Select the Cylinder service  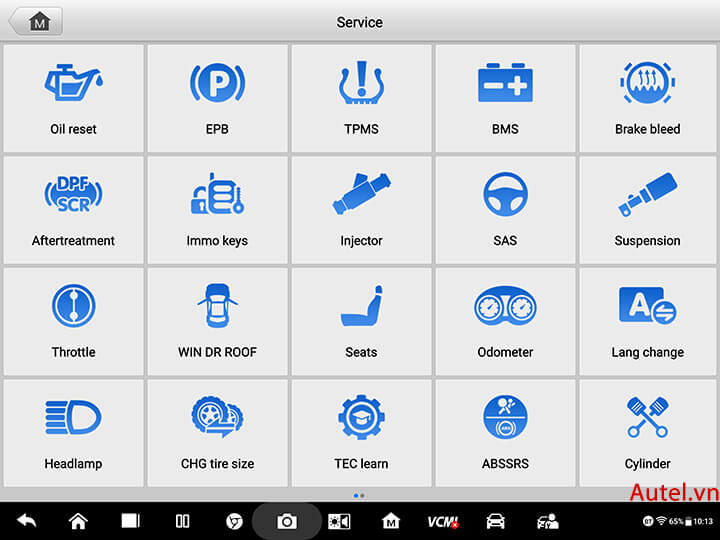(x=647, y=433)
